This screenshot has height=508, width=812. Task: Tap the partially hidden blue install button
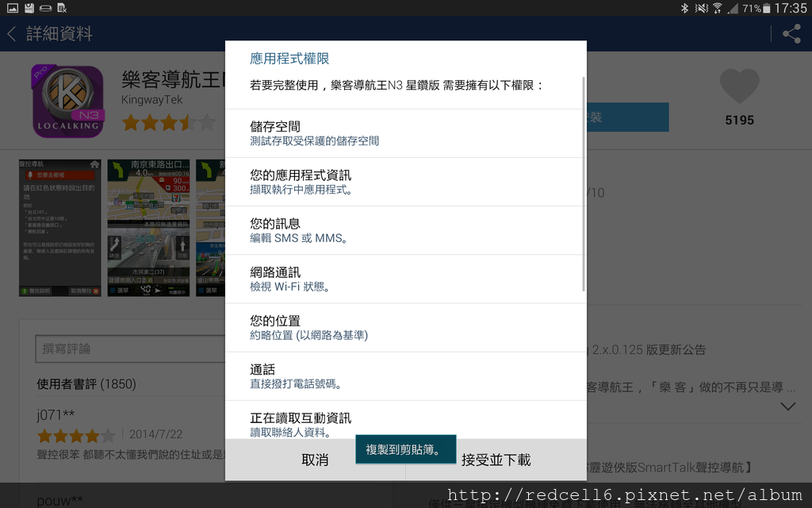(x=628, y=117)
